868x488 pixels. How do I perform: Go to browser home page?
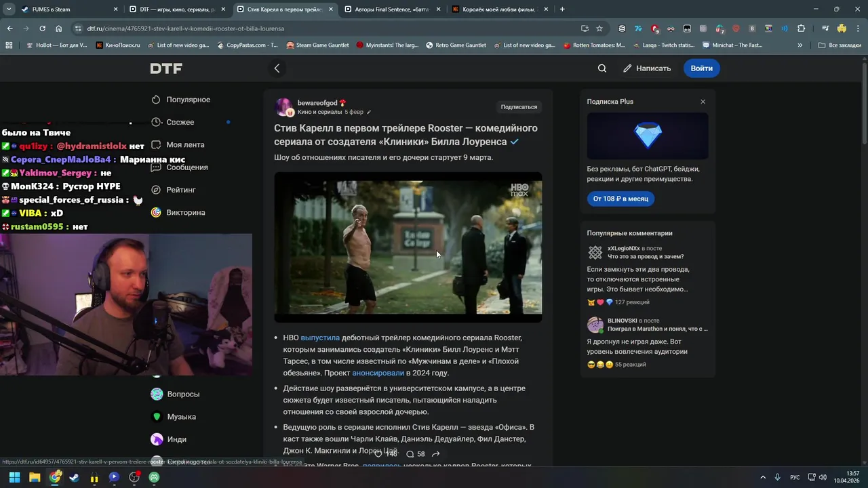point(59,28)
